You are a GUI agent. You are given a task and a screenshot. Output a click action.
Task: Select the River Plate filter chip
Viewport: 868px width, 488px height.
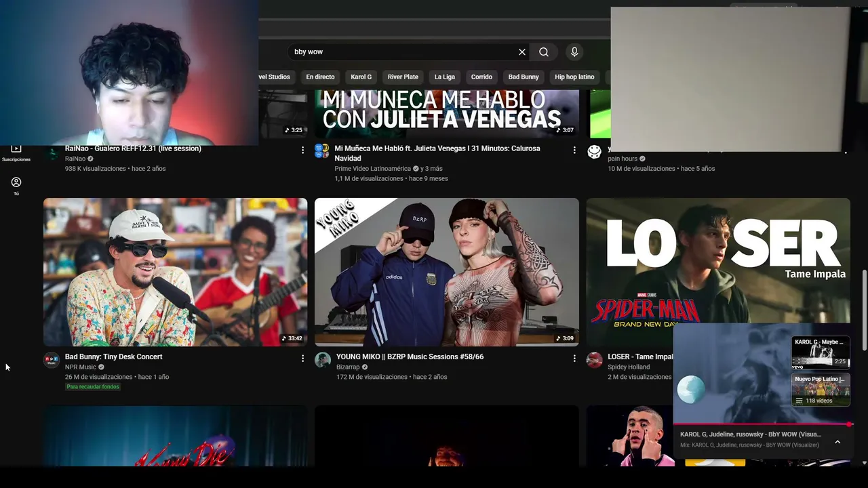click(x=403, y=77)
